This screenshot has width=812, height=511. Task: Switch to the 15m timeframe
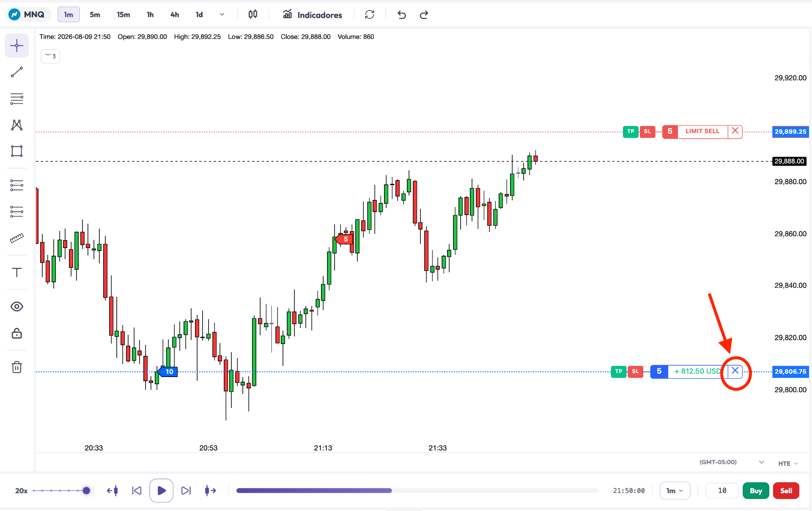(x=123, y=15)
